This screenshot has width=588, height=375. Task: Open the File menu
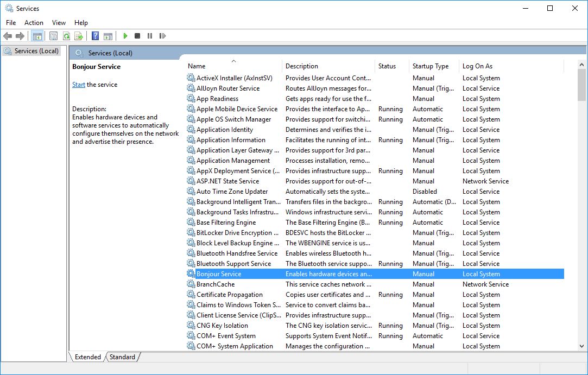[x=11, y=23]
